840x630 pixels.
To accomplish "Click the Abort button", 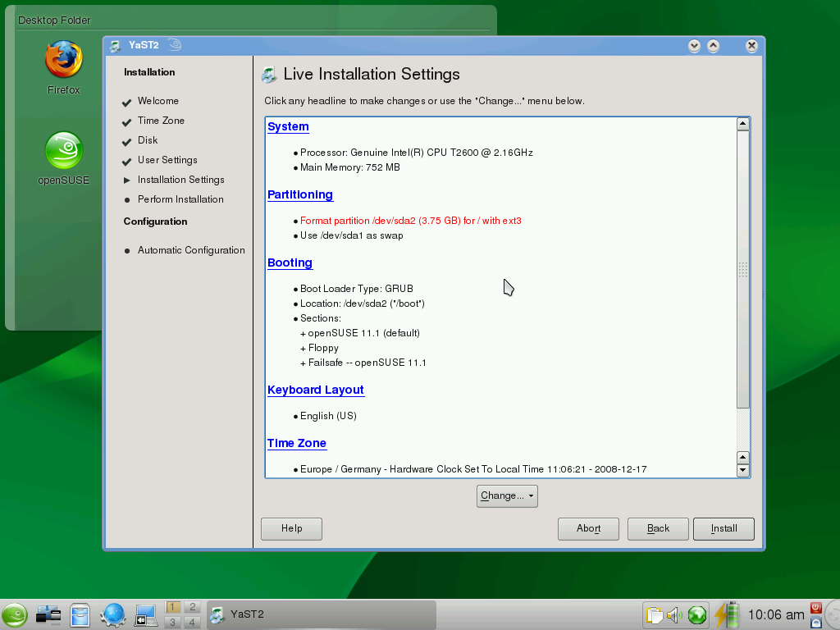I will pos(588,529).
